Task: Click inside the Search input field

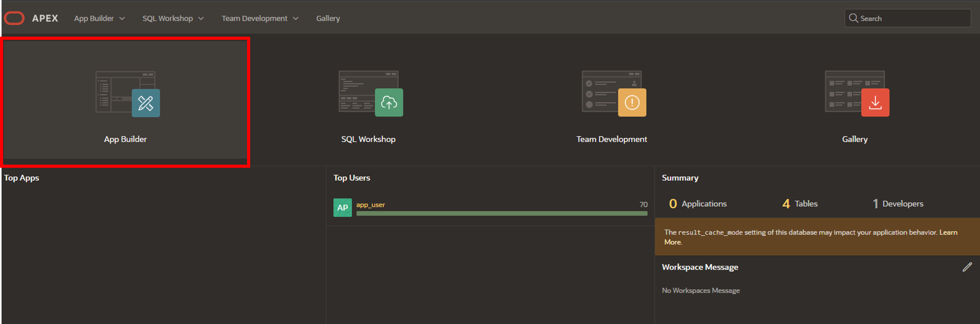Action: 909,18
